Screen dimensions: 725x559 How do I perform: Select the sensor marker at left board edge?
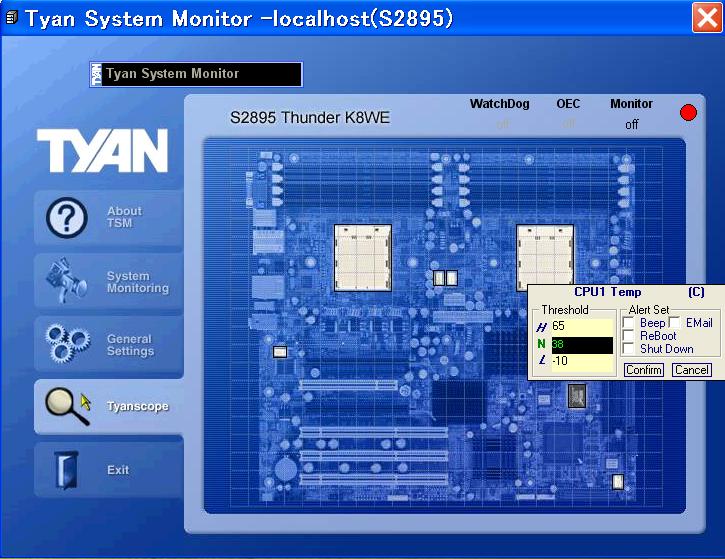pyautogui.click(x=280, y=352)
